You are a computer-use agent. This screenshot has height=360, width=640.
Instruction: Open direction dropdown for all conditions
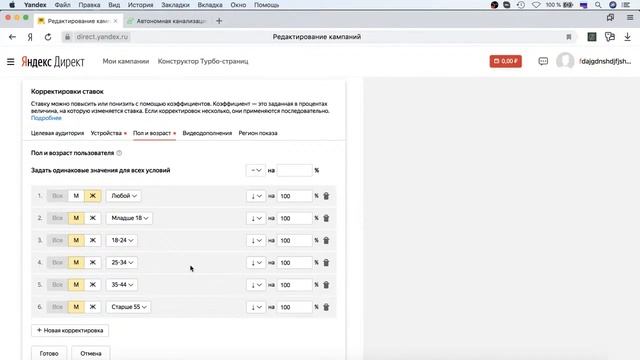coord(256,170)
